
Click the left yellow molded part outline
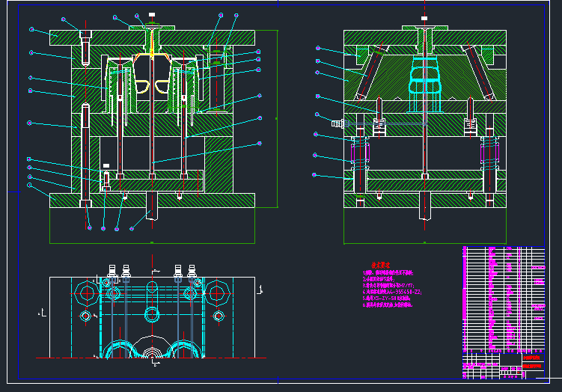(142, 87)
